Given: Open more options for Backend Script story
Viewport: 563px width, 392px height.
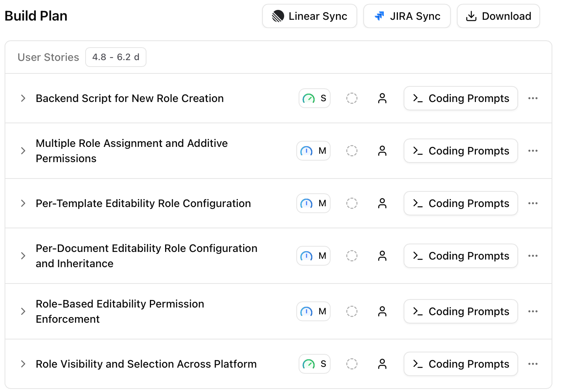Looking at the screenshot, I should pos(533,98).
